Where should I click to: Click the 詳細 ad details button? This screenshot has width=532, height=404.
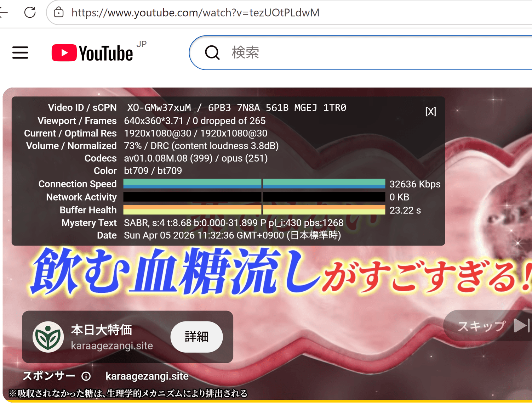coord(197,337)
